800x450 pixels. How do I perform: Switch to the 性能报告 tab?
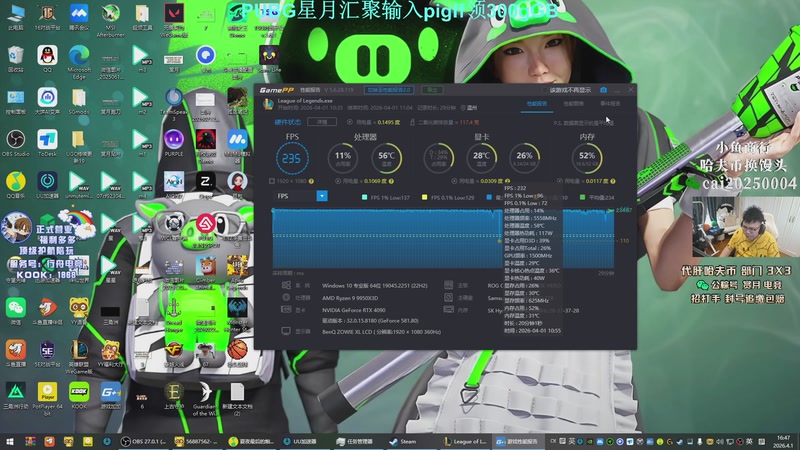(537, 104)
